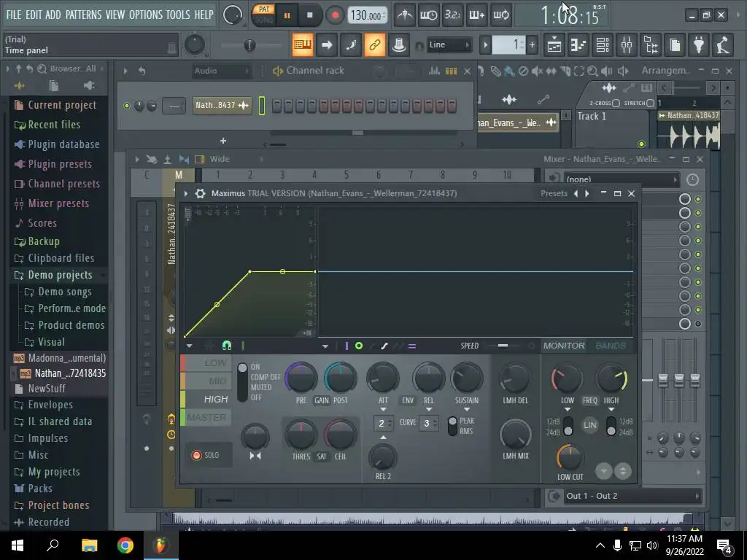
Task: Toggle the LIN linear phase button
Action: pyautogui.click(x=589, y=425)
